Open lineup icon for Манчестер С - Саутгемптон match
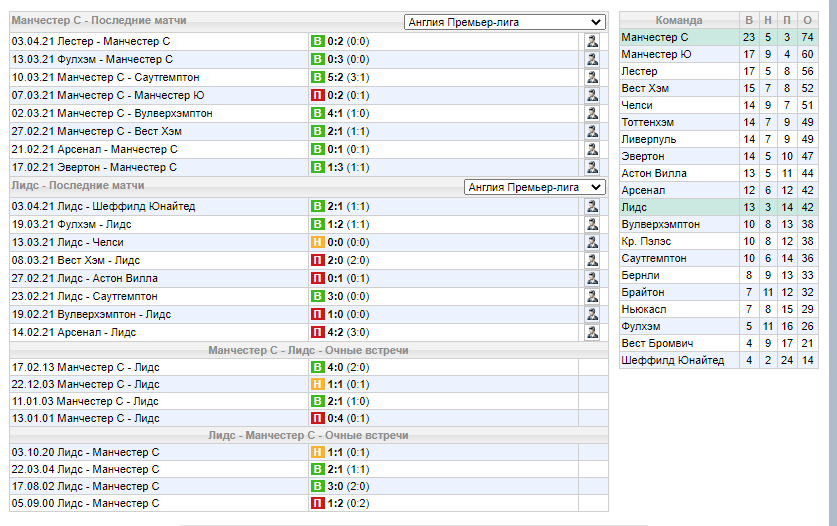Screen dimensions: 837x526 [592, 77]
